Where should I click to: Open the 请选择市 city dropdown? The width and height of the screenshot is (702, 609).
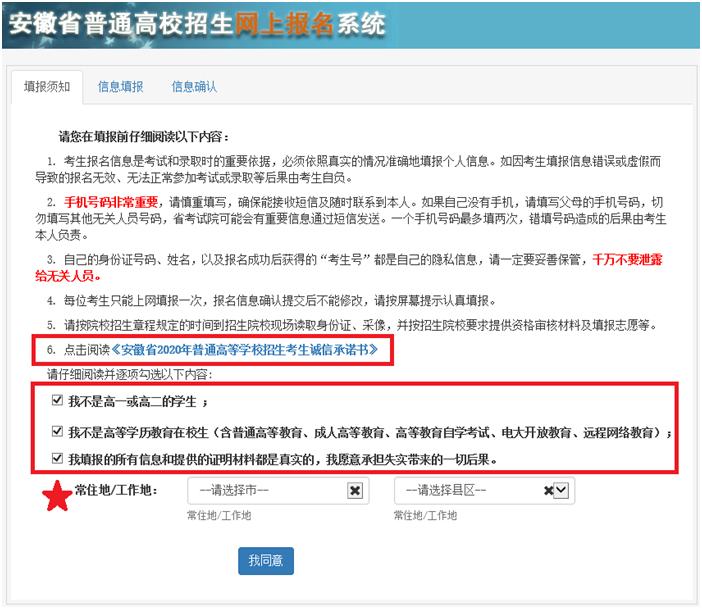[x=265, y=491]
